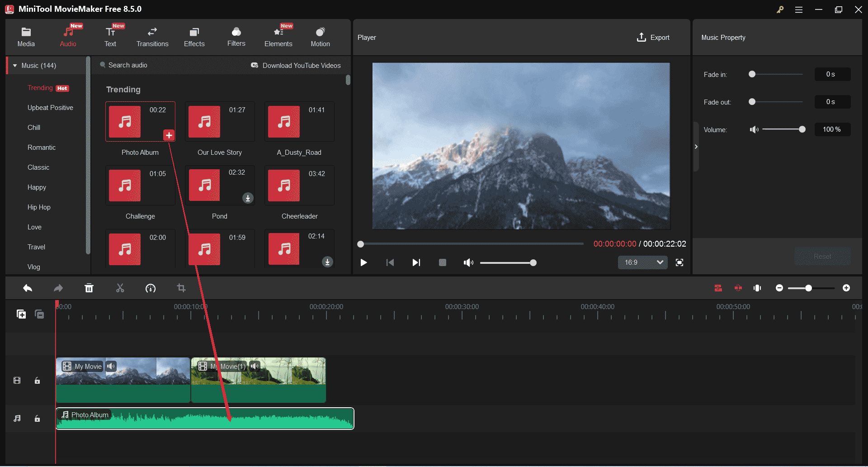Undo the last editing action

[27, 288]
